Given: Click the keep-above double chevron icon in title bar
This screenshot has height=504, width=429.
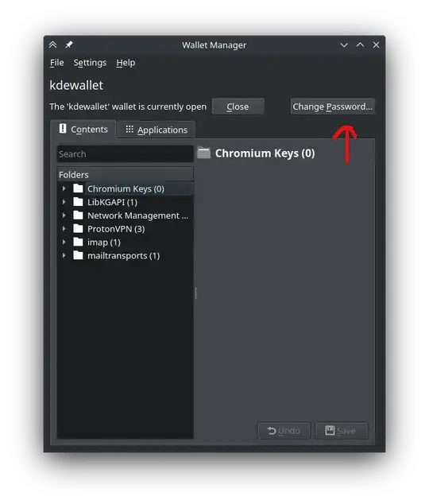Looking at the screenshot, I should [x=53, y=45].
